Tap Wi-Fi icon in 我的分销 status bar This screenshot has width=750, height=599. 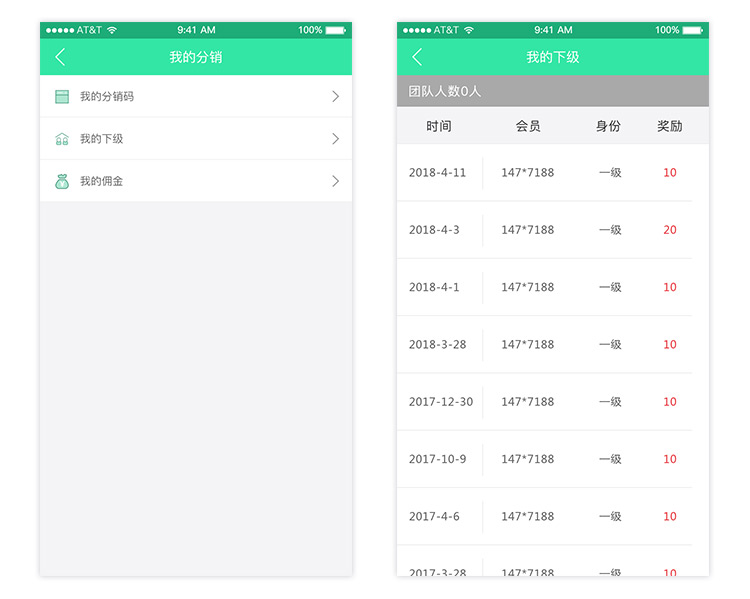click(111, 30)
